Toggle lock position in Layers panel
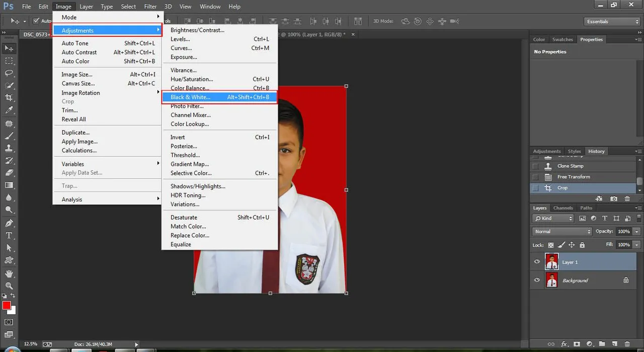644x352 pixels. 572,245
